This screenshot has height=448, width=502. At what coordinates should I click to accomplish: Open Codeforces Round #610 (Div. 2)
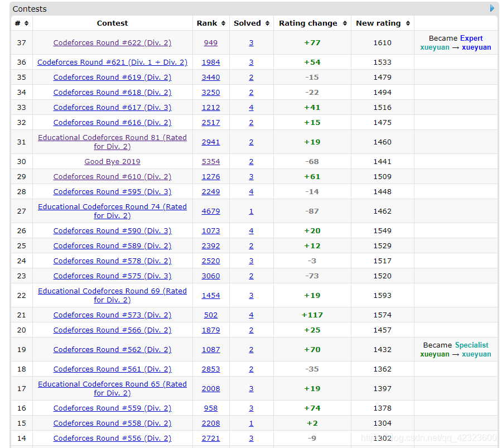click(x=112, y=176)
